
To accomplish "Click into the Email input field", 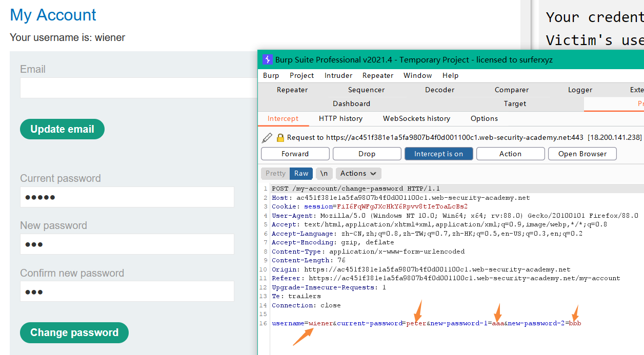I will 138,88.
